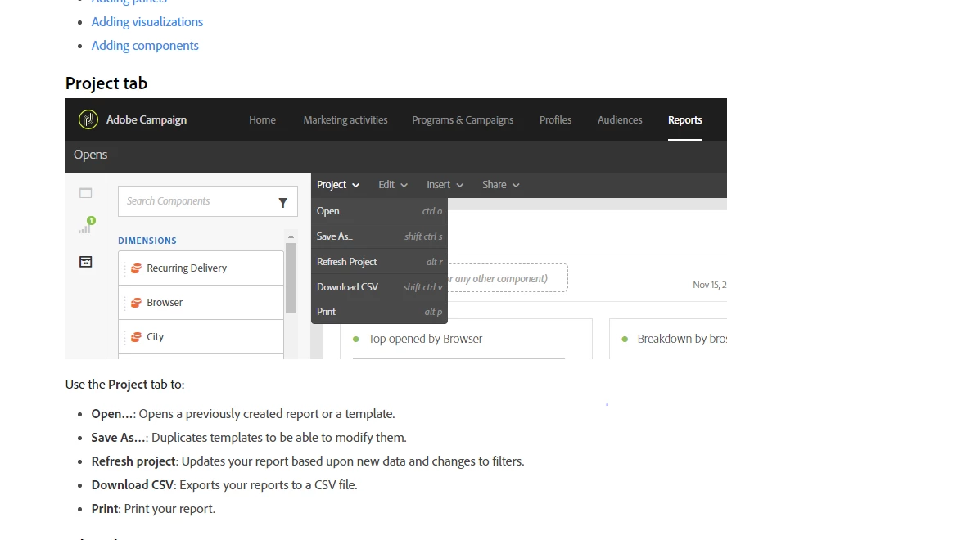980x540 pixels.
Task: Open the Adding visualizations link
Action: click(x=147, y=22)
